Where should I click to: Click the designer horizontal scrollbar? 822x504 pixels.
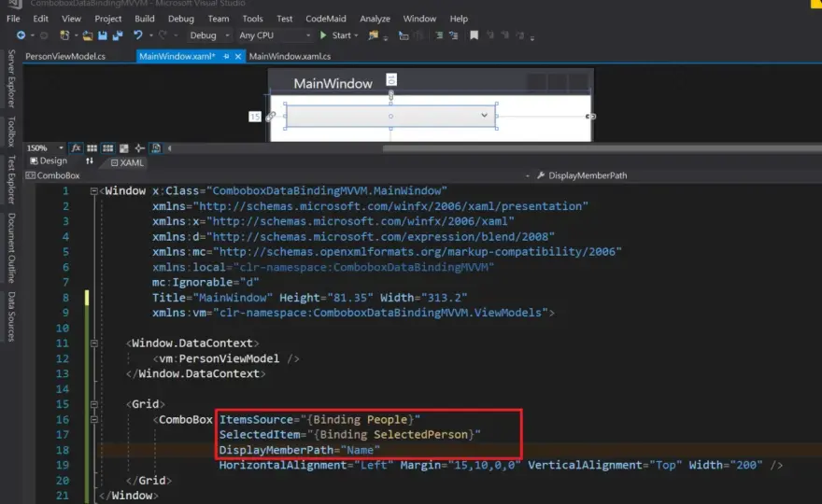click(x=602, y=148)
